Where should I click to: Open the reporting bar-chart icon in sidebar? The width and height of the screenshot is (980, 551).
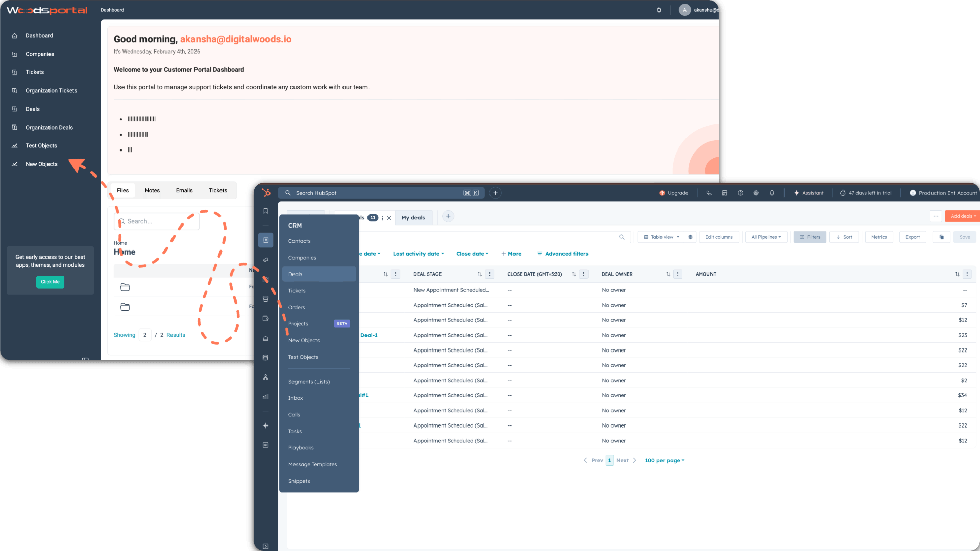[x=265, y=397]
